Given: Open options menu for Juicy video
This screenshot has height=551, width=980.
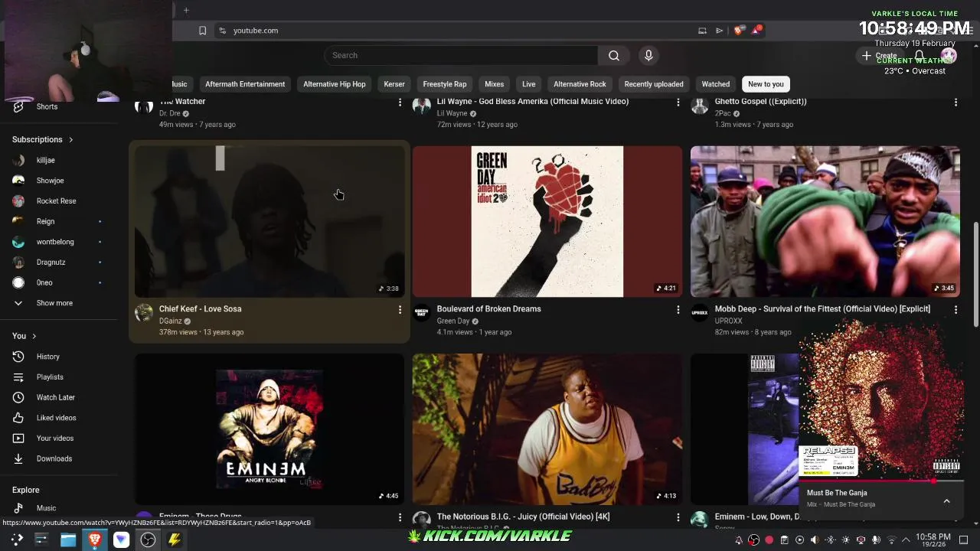Looking at the screenshot, I should (x=678, y=517).
